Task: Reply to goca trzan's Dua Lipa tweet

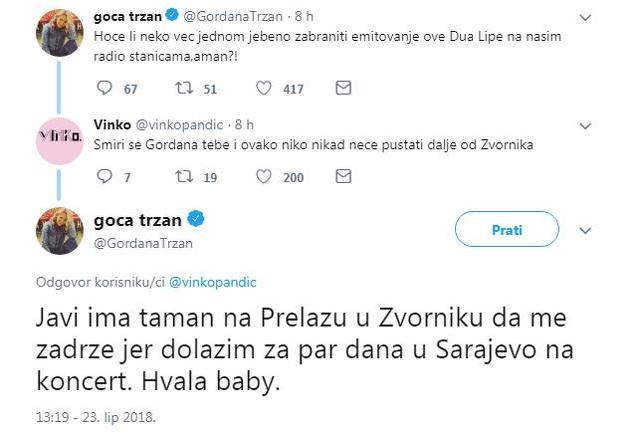Action: click(x=103, y=89)
